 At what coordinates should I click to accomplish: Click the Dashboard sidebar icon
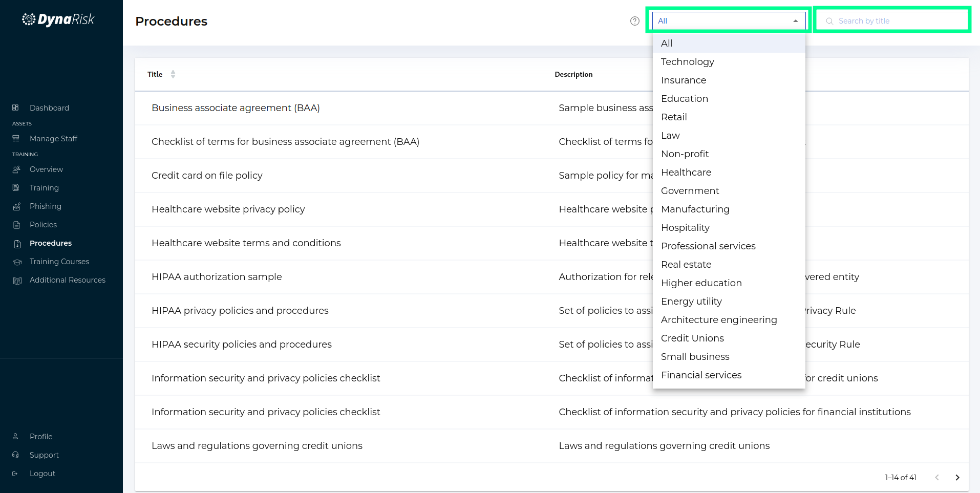[x=15, y=108]
